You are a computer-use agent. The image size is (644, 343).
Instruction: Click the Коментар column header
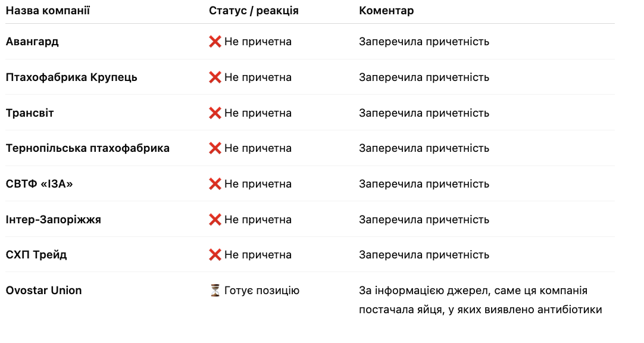(386, 11)
